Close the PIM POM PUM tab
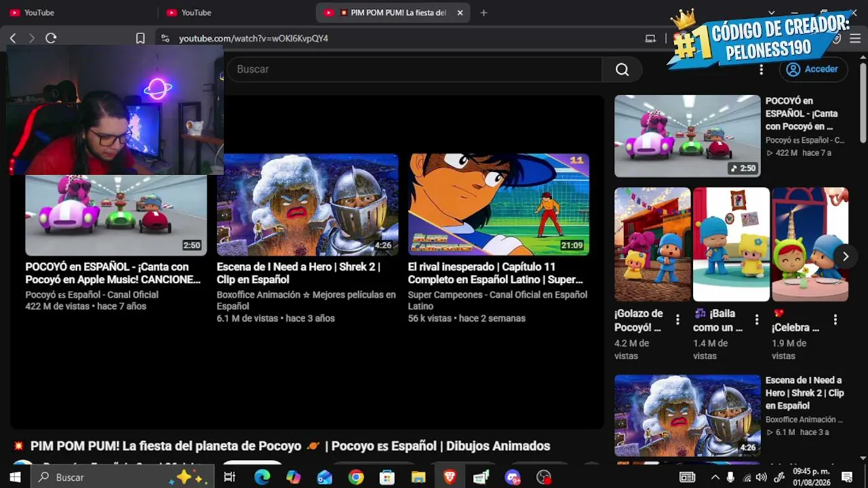 point(460,13)
